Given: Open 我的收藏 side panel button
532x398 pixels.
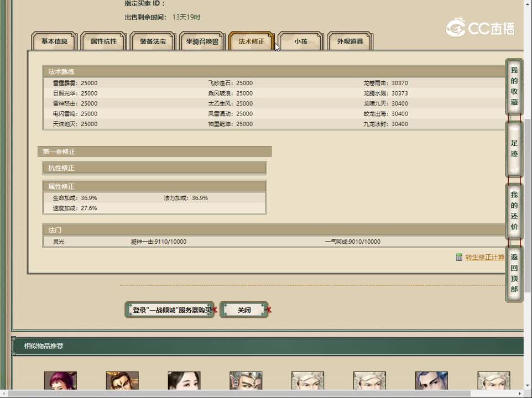Looking at the screenshot, I should (x=514, y=87).
